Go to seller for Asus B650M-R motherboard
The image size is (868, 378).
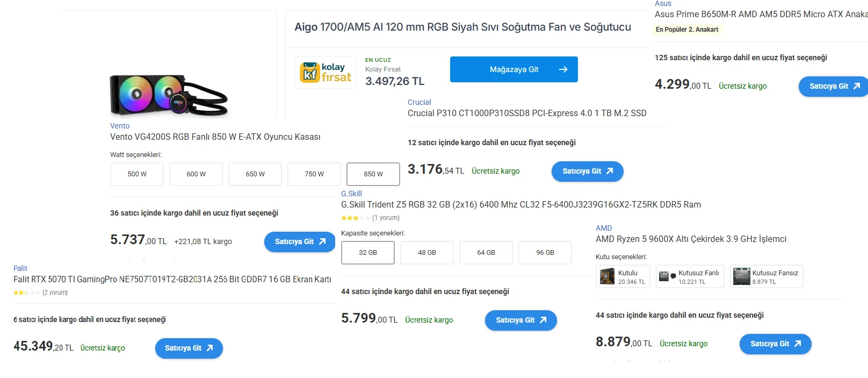click(x=834, y=87)
